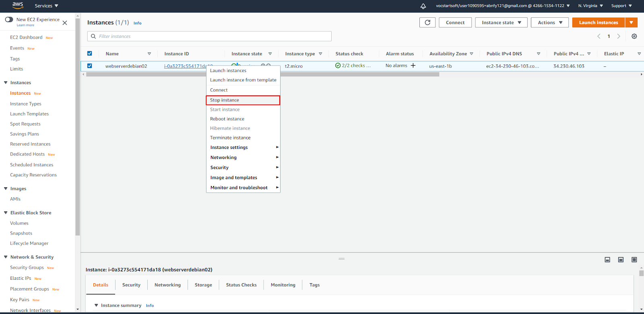The height and width of the screenshot is (314, 644).
Task: Sort by the Instance state column arrow
Action: pos(270,54)
